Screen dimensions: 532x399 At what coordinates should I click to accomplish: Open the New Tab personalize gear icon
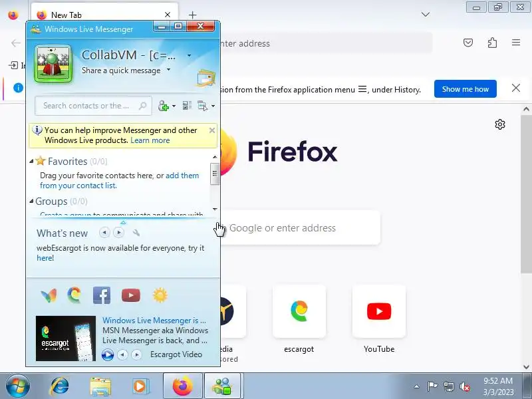click(x=500, y=124)
